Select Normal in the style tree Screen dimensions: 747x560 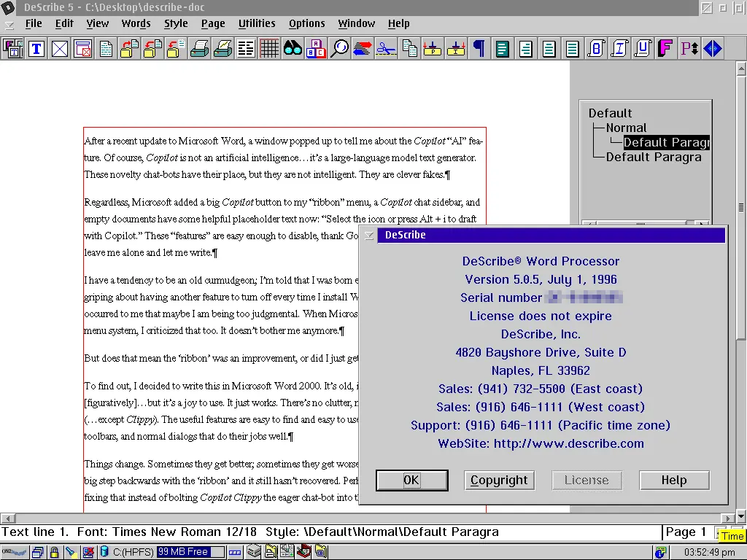pos(626,128)
